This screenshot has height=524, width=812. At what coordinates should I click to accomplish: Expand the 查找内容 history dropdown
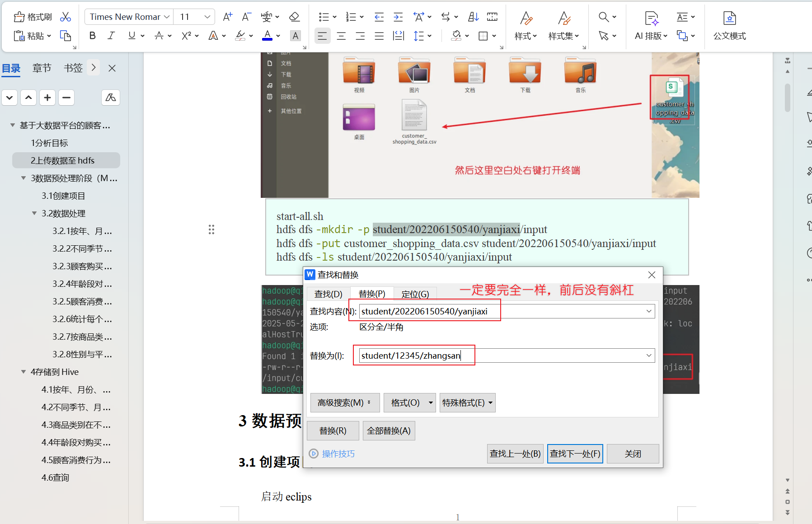[649, 311]
